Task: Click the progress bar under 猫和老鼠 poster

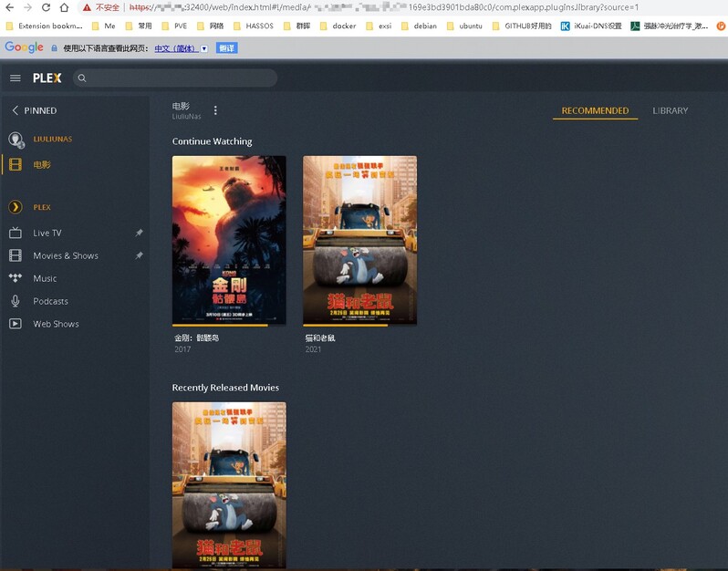Action: click(x=359, y=326)
